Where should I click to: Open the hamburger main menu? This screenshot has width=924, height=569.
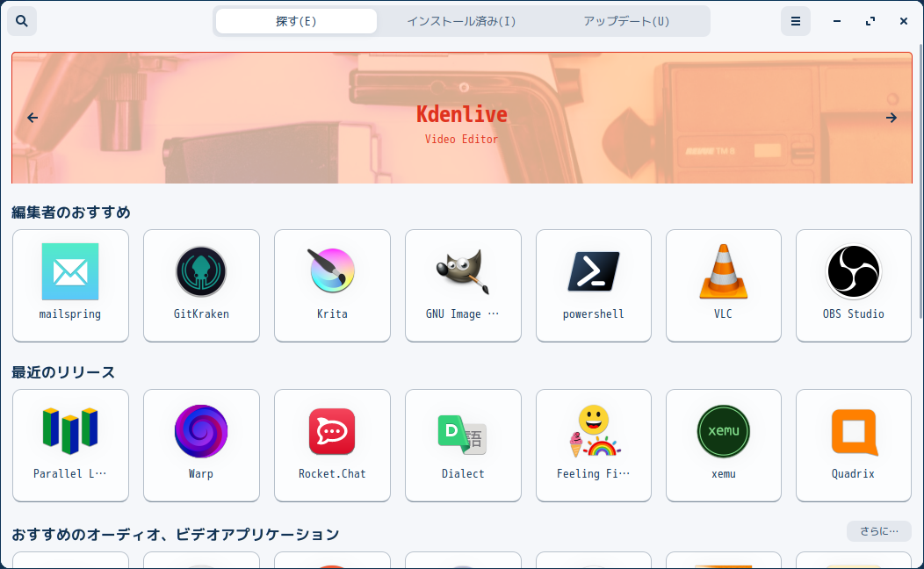click(x=796, y=21)
